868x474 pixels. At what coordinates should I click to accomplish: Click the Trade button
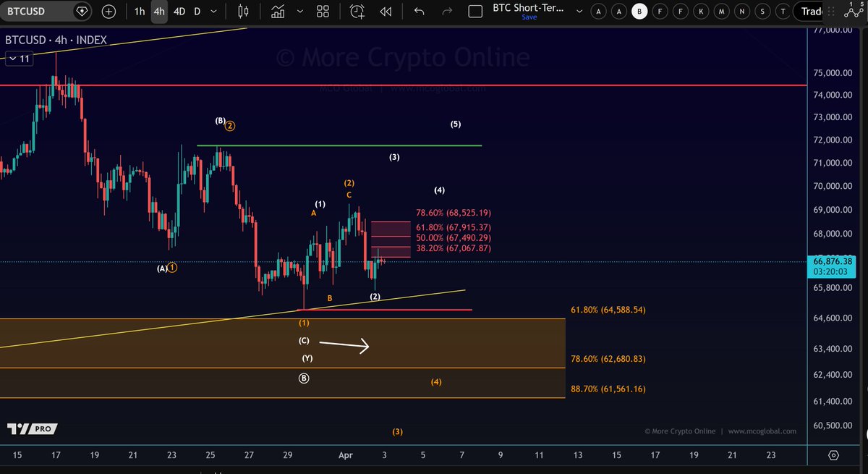(808, 12)
